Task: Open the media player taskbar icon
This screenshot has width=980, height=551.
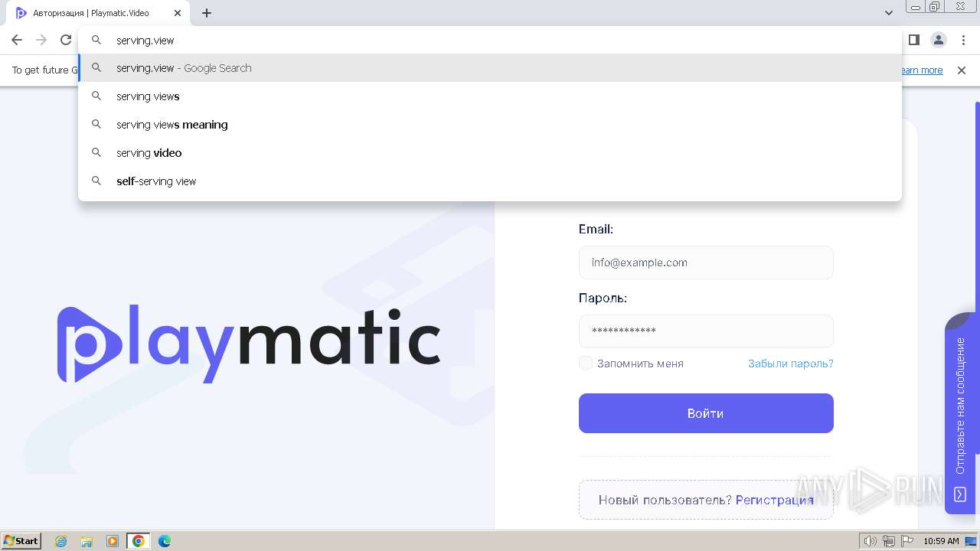Action: (x=113, y=541)
